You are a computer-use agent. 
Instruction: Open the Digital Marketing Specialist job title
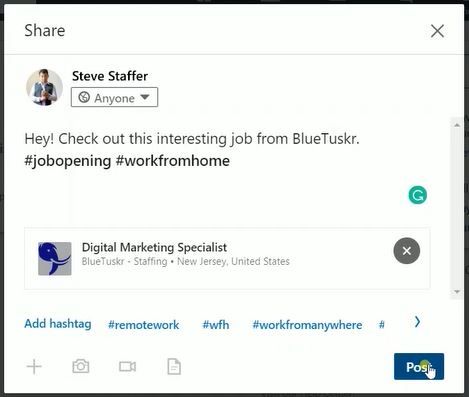pyautogui.click(x=154, y=247)
